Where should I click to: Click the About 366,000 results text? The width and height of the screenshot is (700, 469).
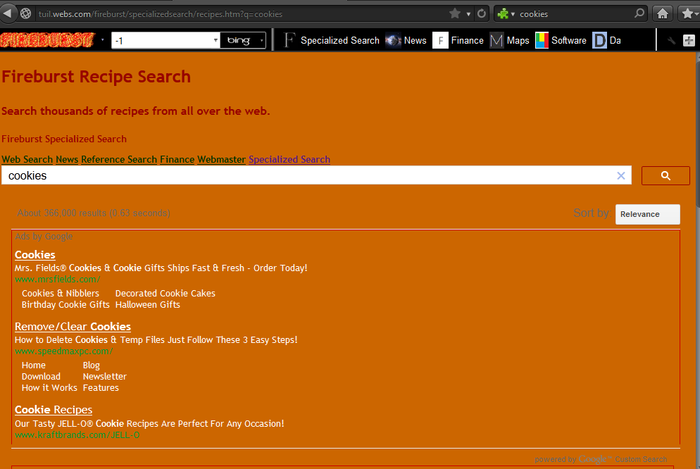coord(94,213)
